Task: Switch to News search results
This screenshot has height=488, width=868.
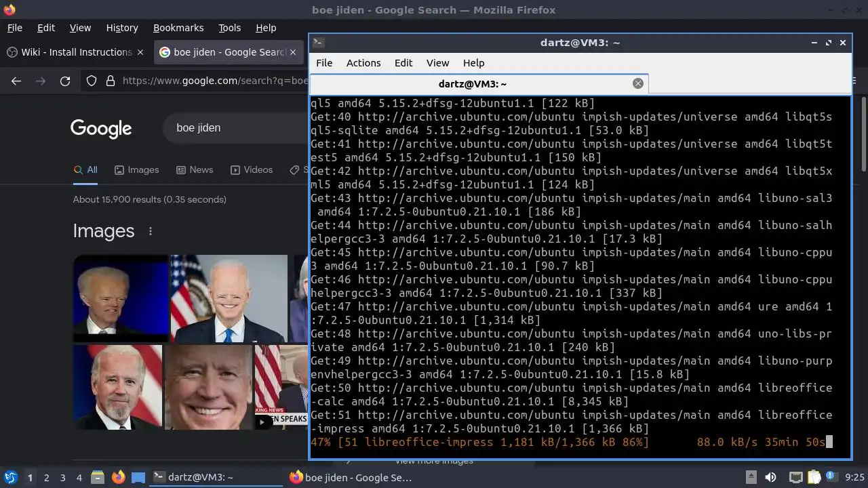Action: [x=195, y=170]
